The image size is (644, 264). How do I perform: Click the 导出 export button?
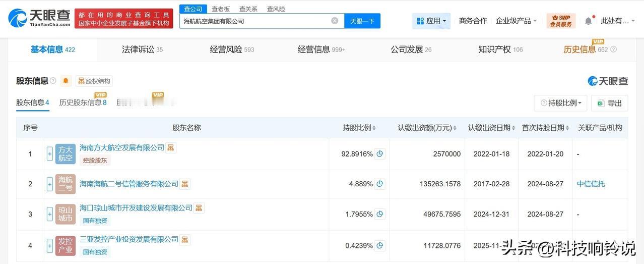click(610, 103)
